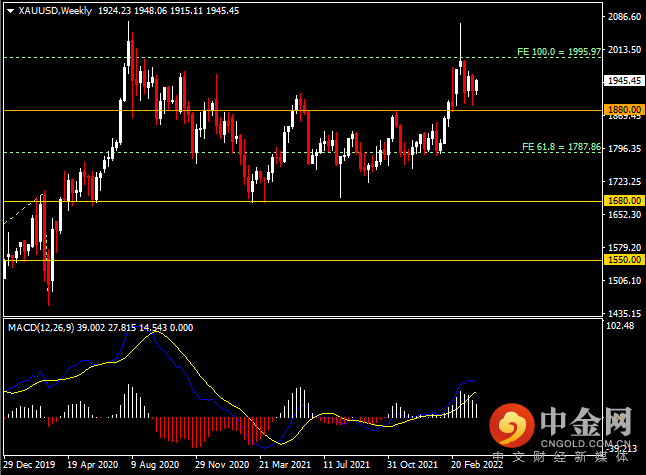Image resolution: width=646 pixels, height=475 pixels.
Task: Select the XAUUSD,Weekly chart title text
Action: 55,11
